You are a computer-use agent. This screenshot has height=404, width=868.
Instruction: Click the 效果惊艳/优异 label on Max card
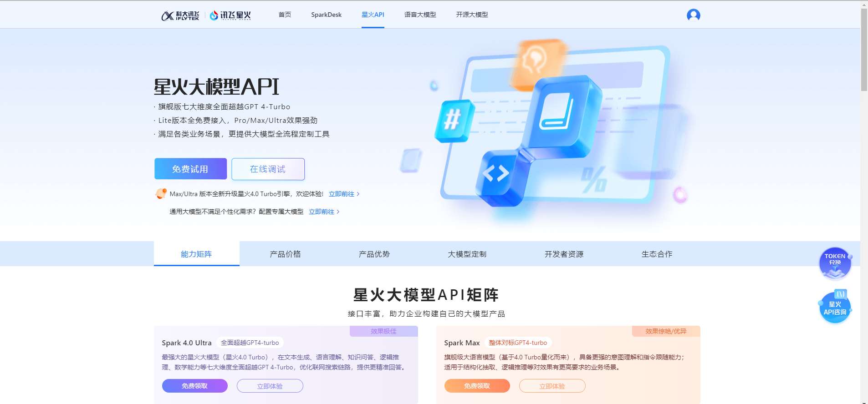tap(666, 331)
